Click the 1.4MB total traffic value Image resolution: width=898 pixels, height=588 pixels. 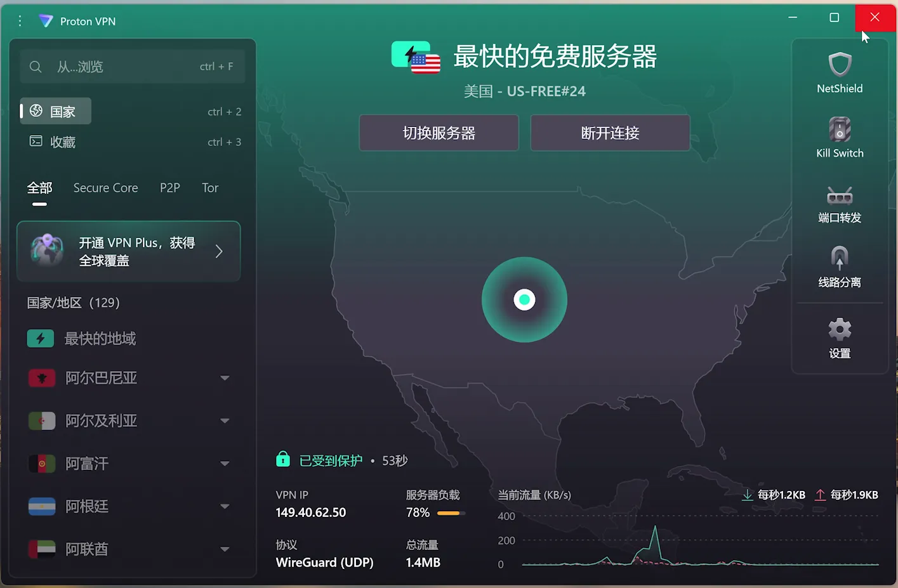point(423,563)
